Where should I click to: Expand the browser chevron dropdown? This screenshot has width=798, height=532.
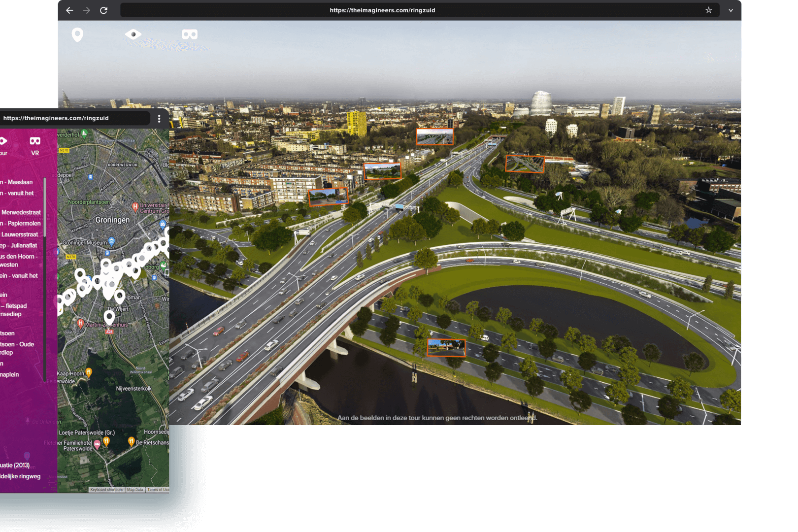pyautogui.click(x=731, y=10)
